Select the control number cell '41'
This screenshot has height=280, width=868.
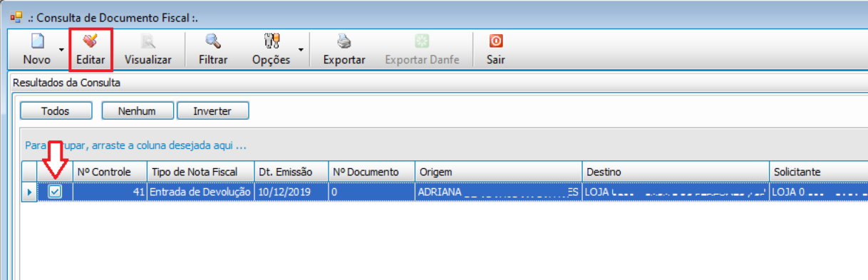110,192
